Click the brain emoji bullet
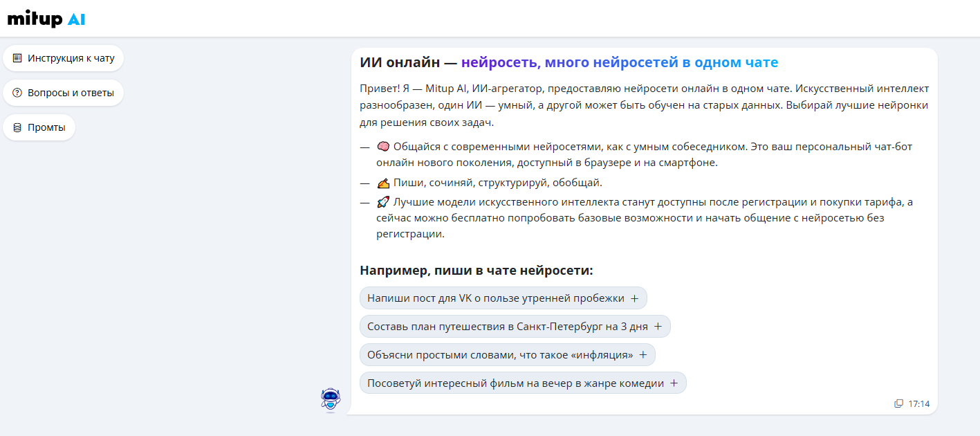The height and width of the screenshot is (436, 980). click(x=384, y=147)
